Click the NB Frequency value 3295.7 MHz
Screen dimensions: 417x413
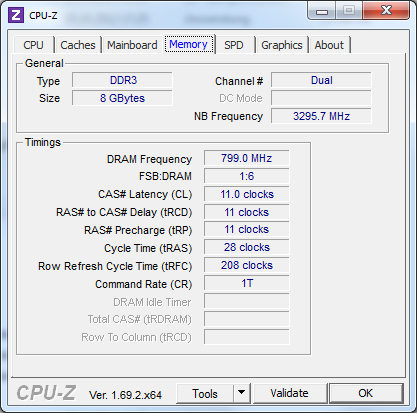321,116
